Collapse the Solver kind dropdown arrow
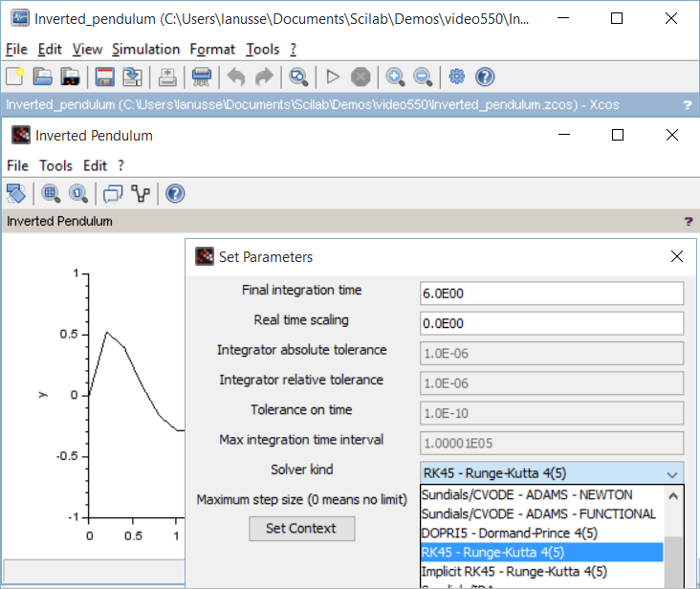 (x=672, y=474)
